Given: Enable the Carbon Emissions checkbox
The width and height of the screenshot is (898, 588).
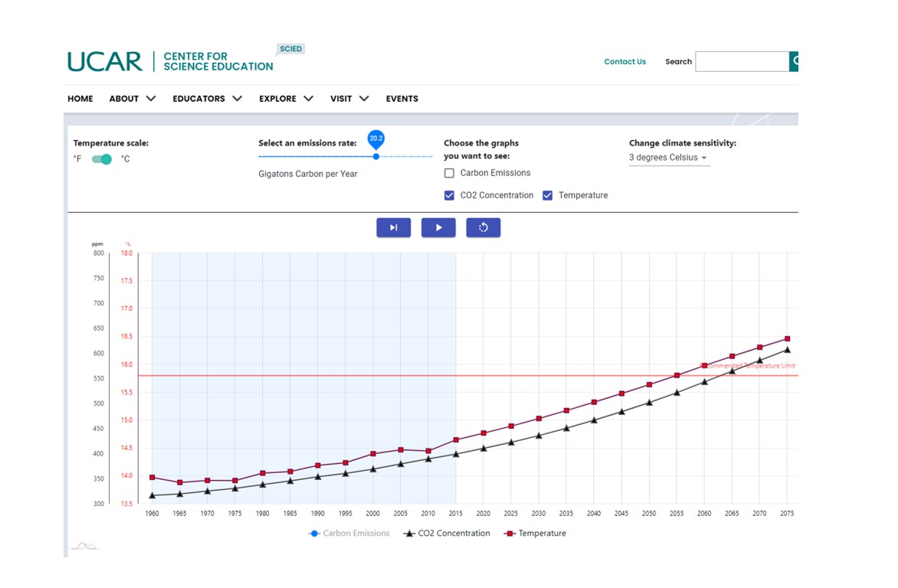Looking at the screenshot, I should coord(450,173).
